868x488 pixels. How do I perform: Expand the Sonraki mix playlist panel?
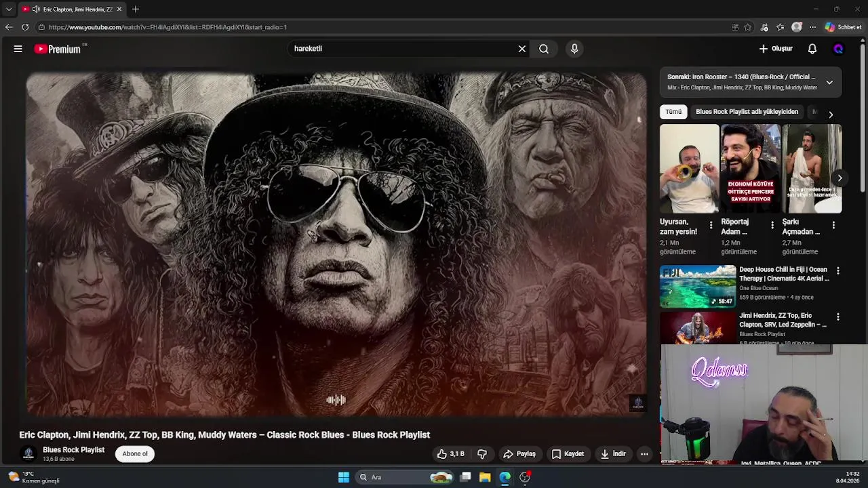point(829,82)
